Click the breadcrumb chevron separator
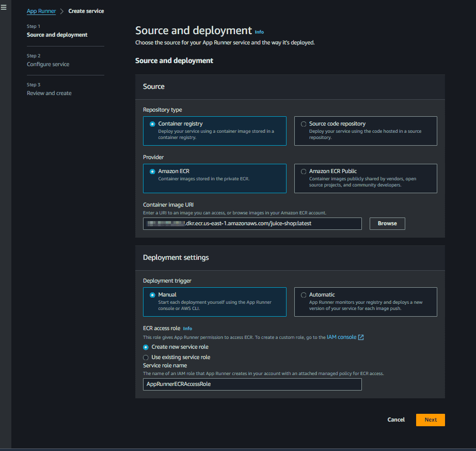 click(x=62, y=11)
